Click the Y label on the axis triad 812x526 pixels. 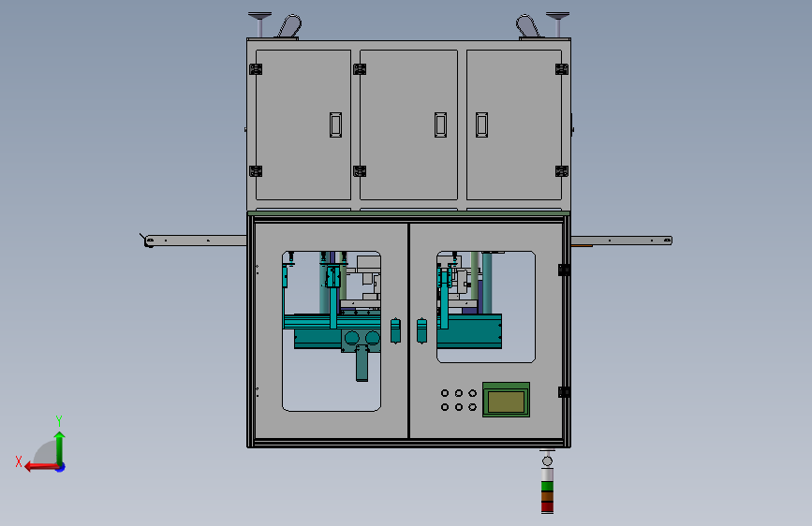[x=59, y=420]
